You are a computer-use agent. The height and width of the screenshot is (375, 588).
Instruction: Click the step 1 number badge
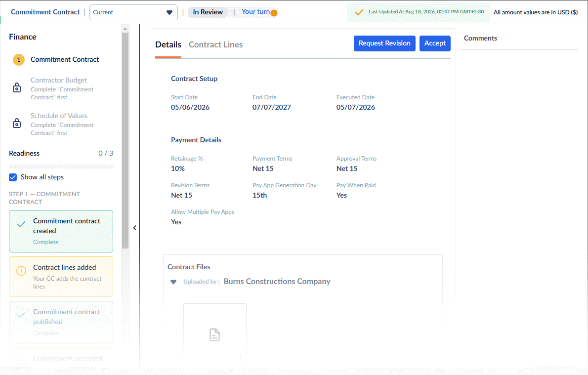[19, 60]
